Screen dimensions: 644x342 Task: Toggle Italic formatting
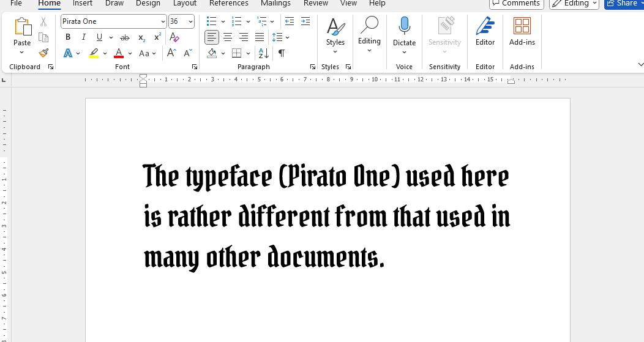[84, 37]
